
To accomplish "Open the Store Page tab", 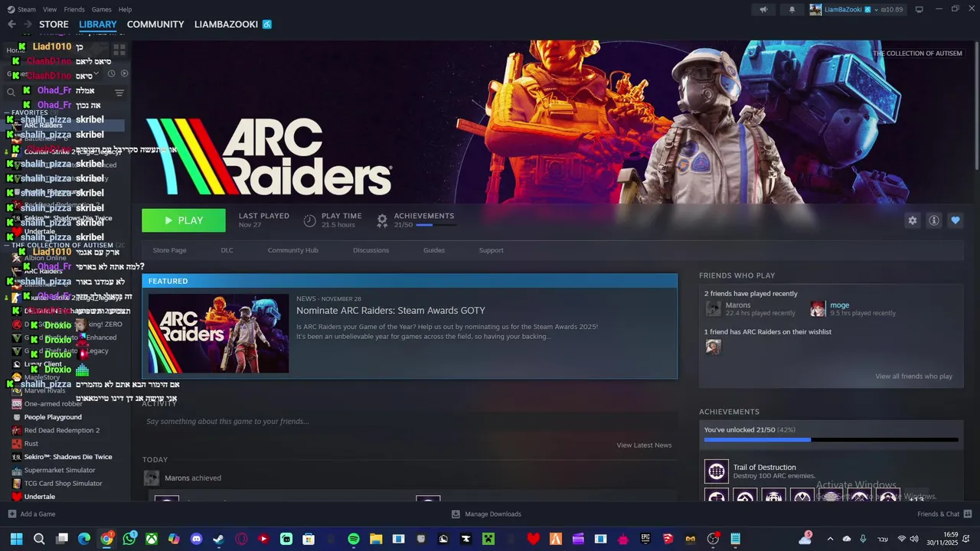I will (169, 250).
